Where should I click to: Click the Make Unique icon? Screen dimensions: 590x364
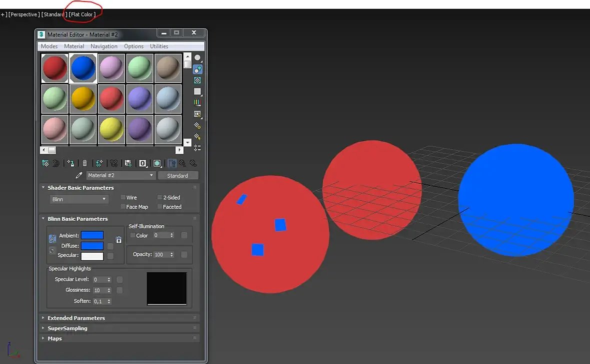pyautogui.click(x=113, y=163)
